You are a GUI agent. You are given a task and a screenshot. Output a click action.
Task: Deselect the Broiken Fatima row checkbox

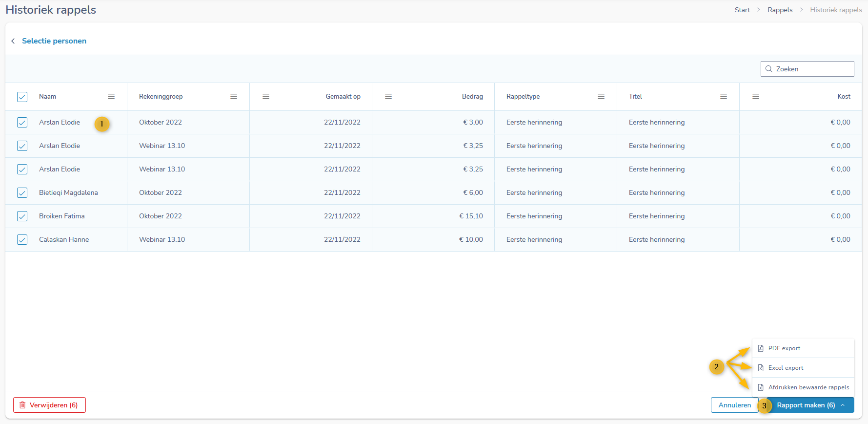(22, 216)
